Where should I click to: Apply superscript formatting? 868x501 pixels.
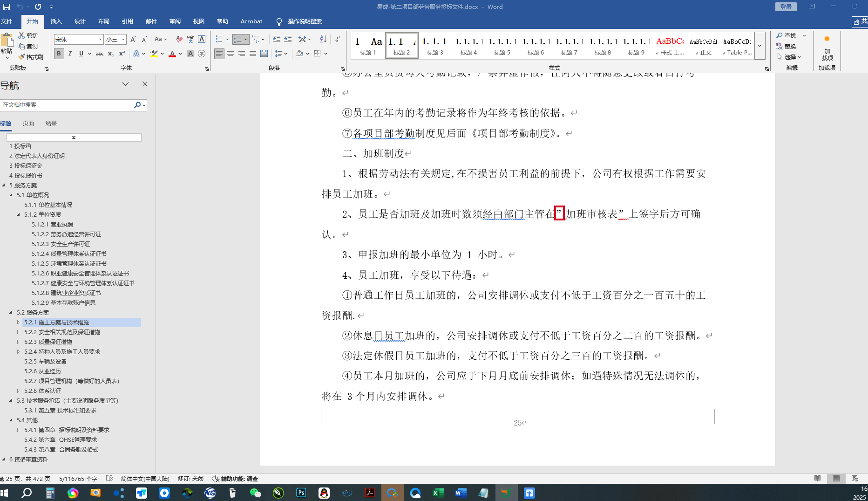coord(122,54)
